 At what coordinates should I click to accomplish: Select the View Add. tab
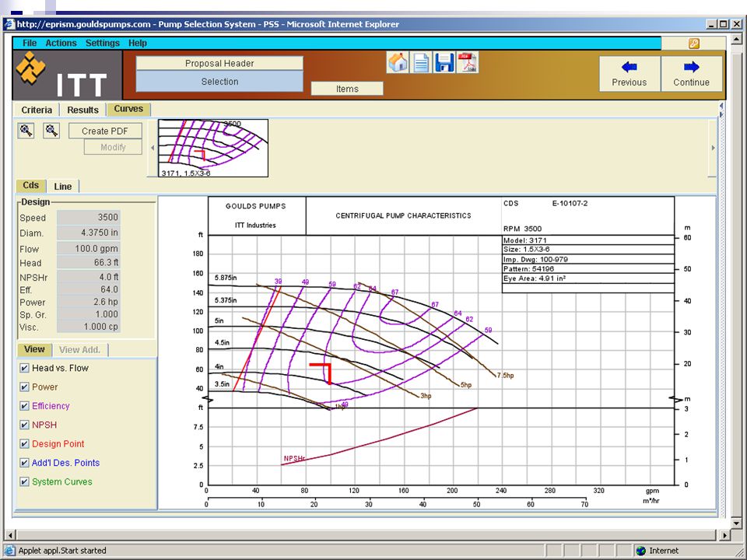point(79,350)
